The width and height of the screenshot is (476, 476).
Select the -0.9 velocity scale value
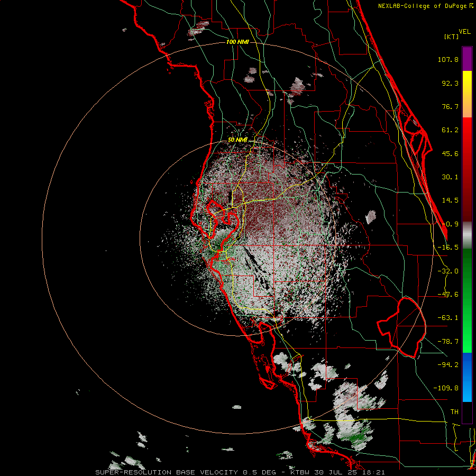(x=450, y=224)
